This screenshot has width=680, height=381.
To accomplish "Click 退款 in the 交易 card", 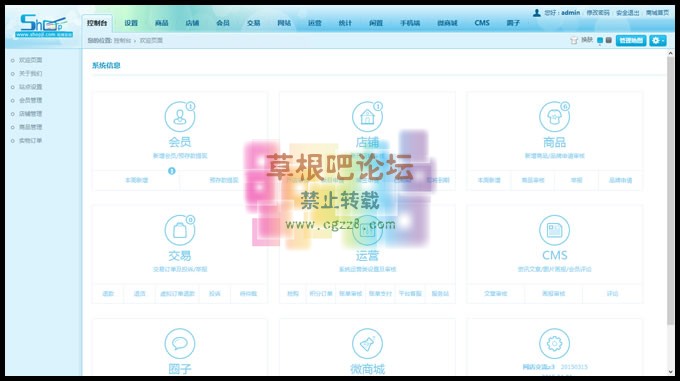I will [108, 294].
